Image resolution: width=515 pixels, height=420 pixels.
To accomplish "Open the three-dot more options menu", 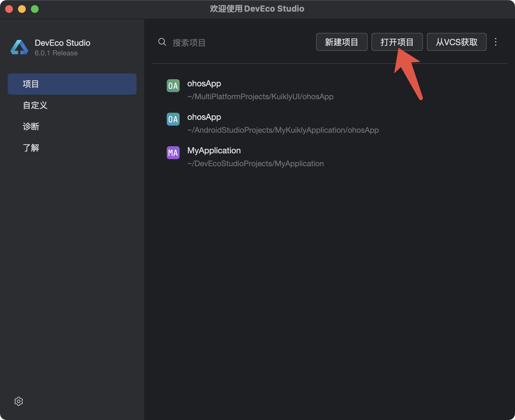I will click(x=496, y=42).
